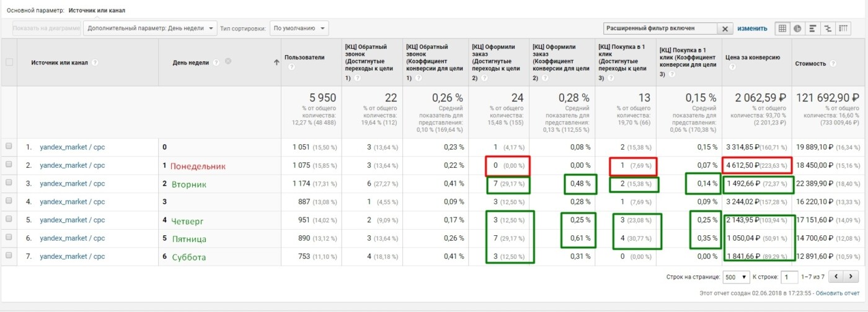Clear the advanced filter with the X icon
Image resolution: width=868 pixels, height=312 pixels.
pyautogui.click(x=725, y=28)
